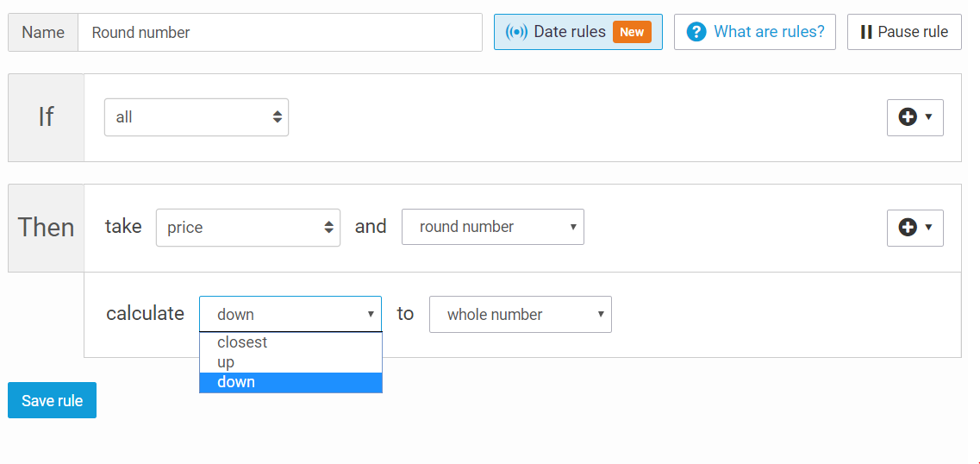
Task: Save the rule
Action: pyautogui.click(x=53, y=400)
